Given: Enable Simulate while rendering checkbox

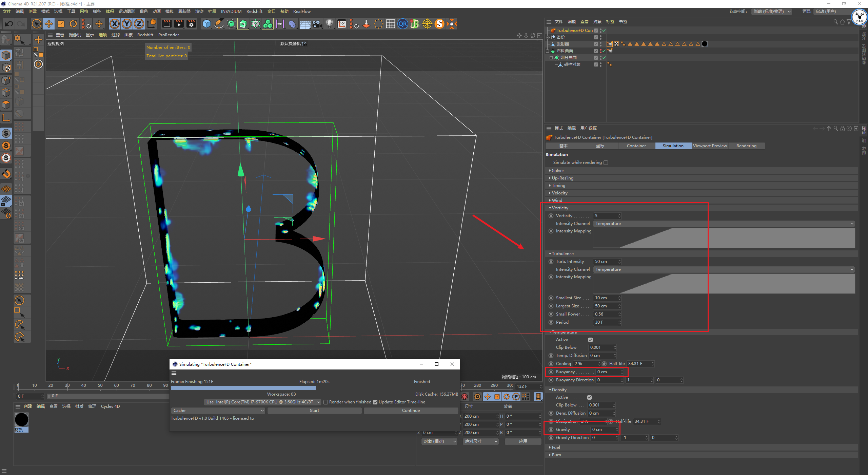Looking at the screenshot, I should [x=606, y=163].
